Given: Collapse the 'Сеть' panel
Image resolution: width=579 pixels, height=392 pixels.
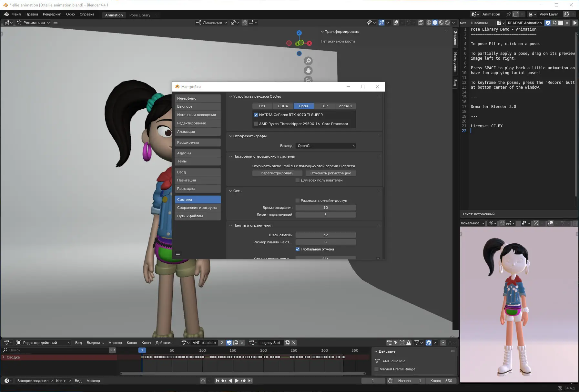Looking at the screenshot, I should tap(230, 191).
